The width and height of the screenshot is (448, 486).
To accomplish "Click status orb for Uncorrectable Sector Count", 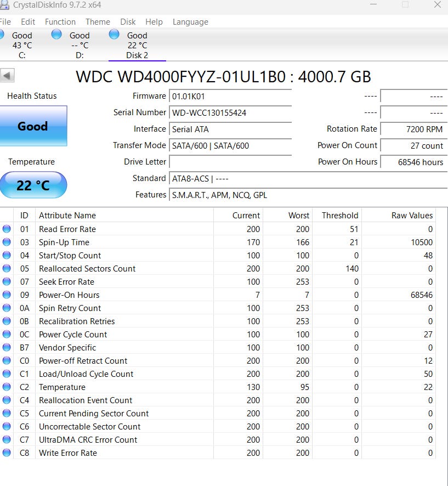I will [x=7, y=427].
